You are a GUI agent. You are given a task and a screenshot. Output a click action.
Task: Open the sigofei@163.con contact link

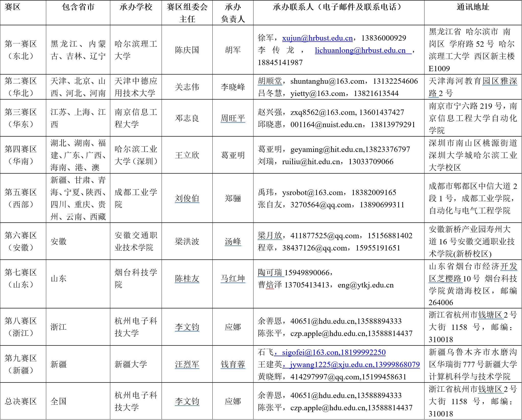(x=310, y=352)
